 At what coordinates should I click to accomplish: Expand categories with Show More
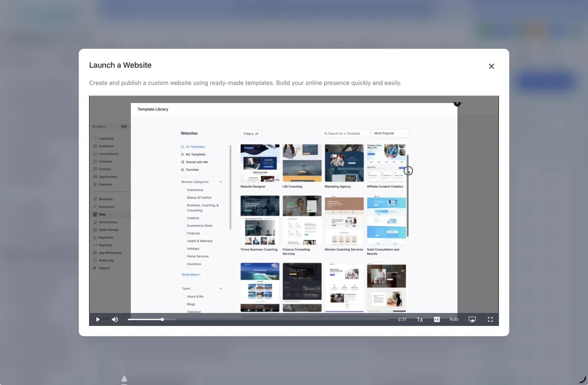pos(191,275)
